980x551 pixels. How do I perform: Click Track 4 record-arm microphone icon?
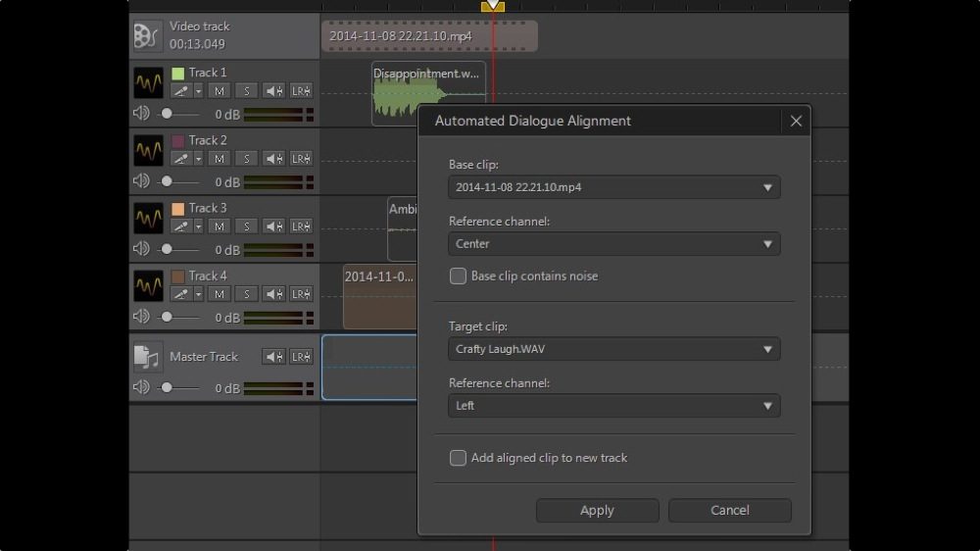click(x=181, y=294)
